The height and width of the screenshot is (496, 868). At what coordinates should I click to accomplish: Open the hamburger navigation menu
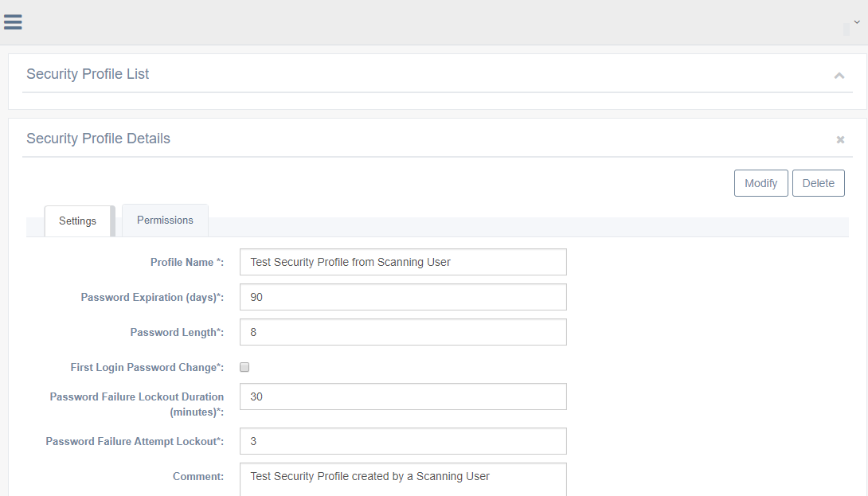(x=13, y=22)
